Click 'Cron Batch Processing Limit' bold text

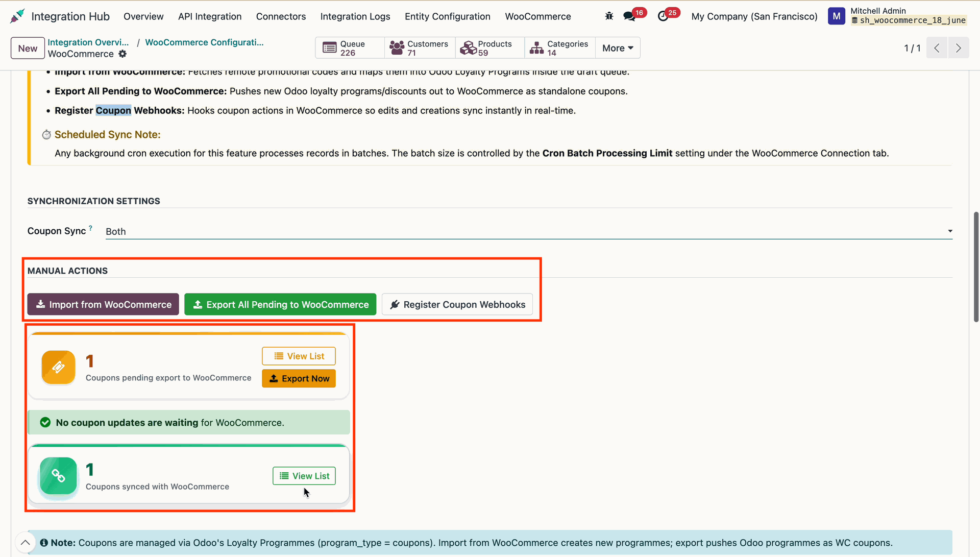coord(607,153)
